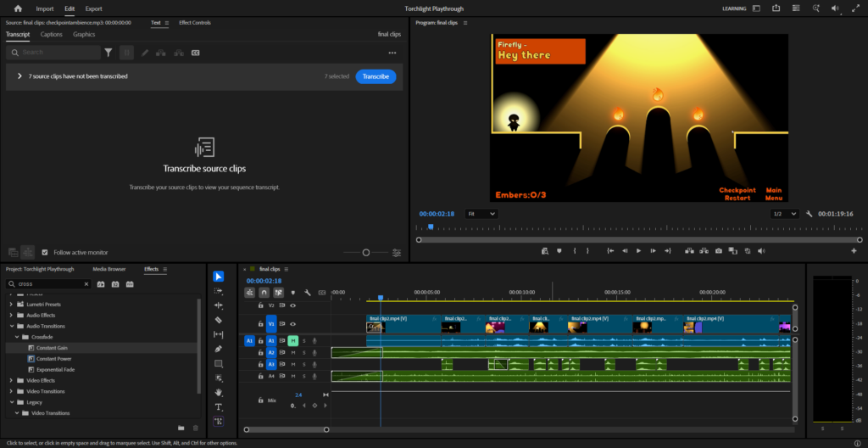The width and height of the screenshot is (868, 448).
Task: Select Exponential Fade transition
Action: coord(55,369)
